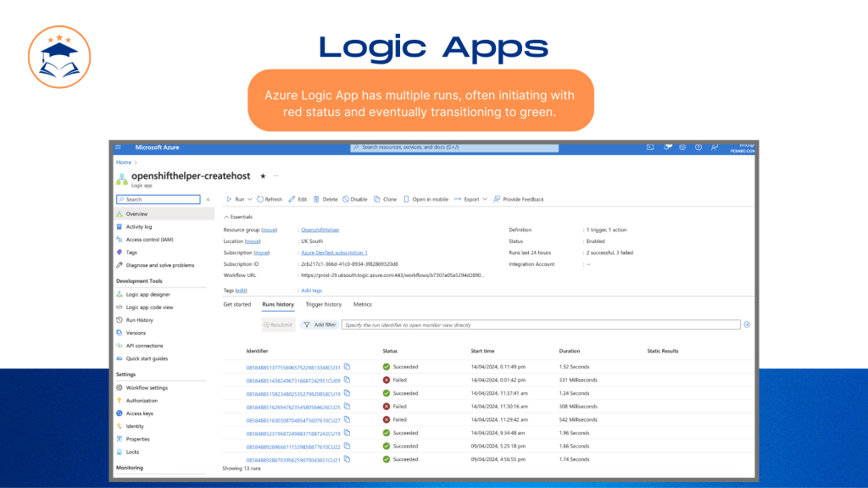This screenshot has height=488, width=868.
Task: Focus the top Search resources bar
Action: pyautogui.click(x=454, y=147)
